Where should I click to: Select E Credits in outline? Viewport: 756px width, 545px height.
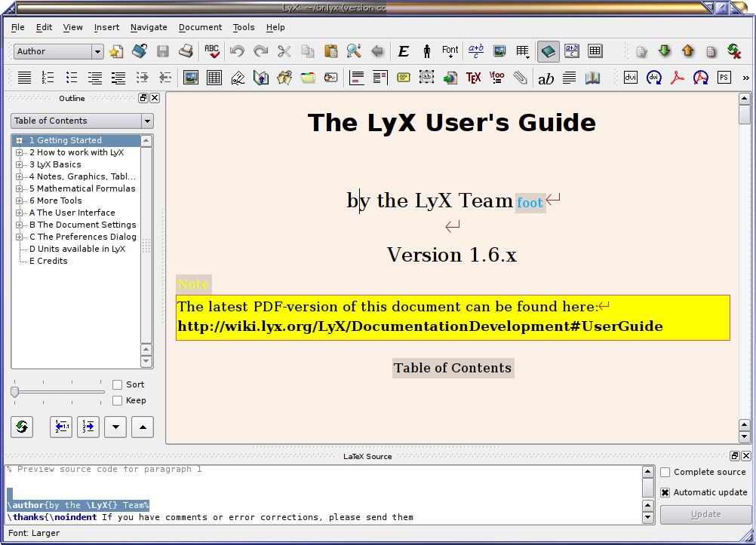pos(48,261)
